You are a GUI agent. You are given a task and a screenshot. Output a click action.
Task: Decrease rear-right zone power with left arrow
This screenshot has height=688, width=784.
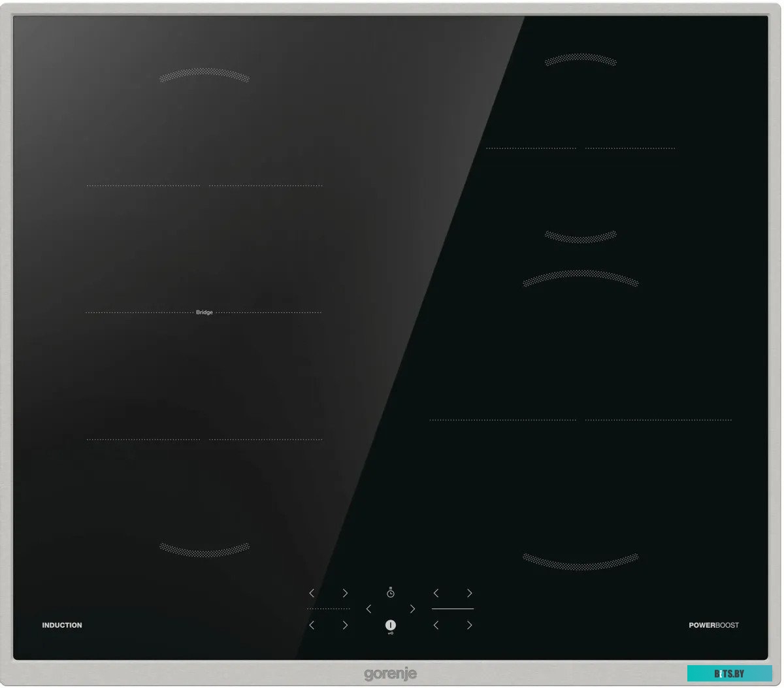tap(436, 593)
